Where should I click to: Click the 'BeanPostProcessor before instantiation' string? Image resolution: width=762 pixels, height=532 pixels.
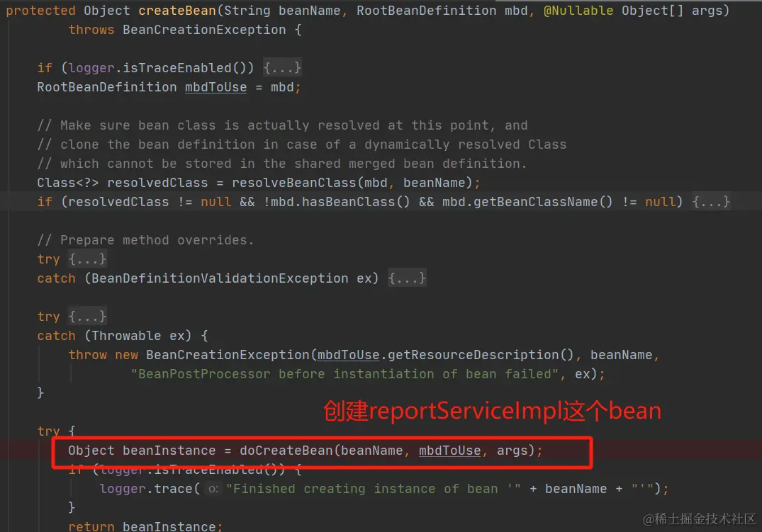tap(344, 374)
